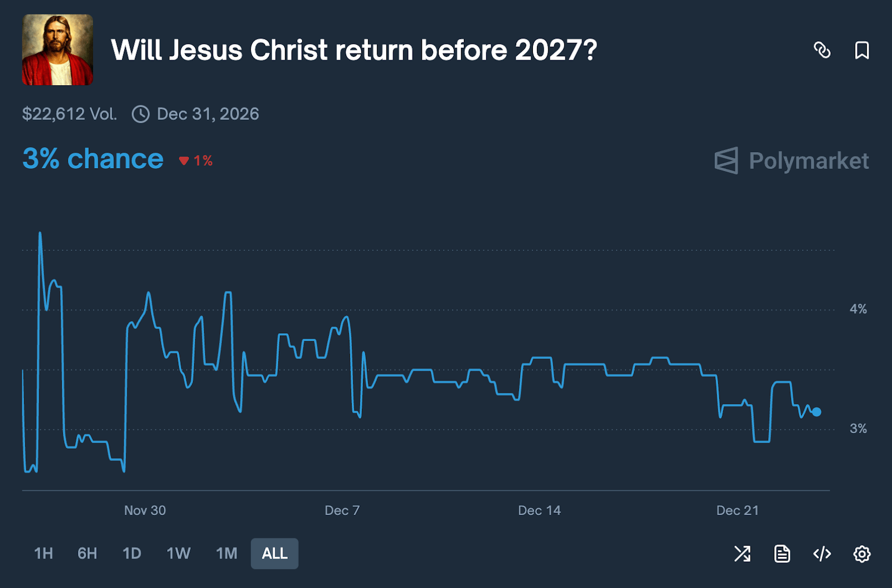The height and width of the screenshot is (588, 892).
Task: Click the 3% chance text
Action: (x=93, y=159)
